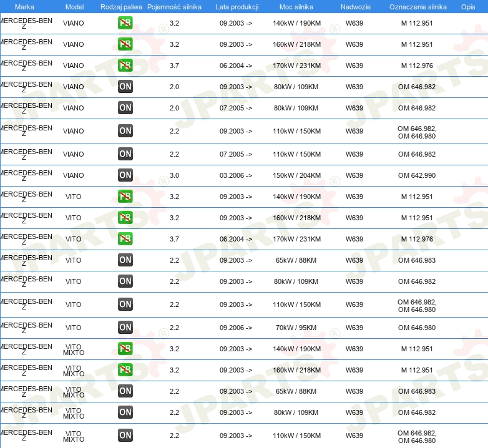
Task: Click 07.2005 date in Viano 2.2 row
Action: click(x=236, y=154)
